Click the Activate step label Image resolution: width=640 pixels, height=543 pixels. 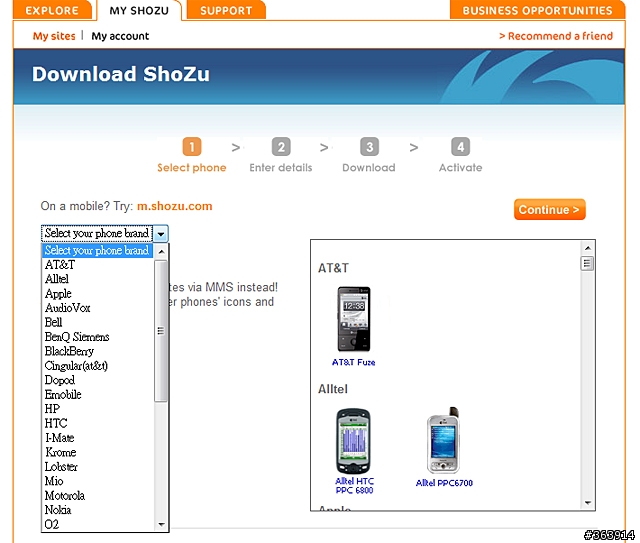[460, 167]
